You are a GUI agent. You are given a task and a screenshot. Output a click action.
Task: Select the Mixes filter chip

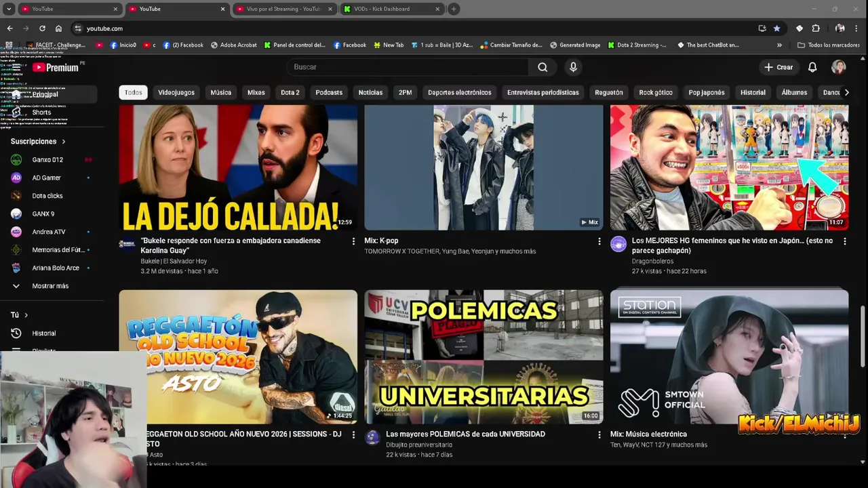click(256, 92)
